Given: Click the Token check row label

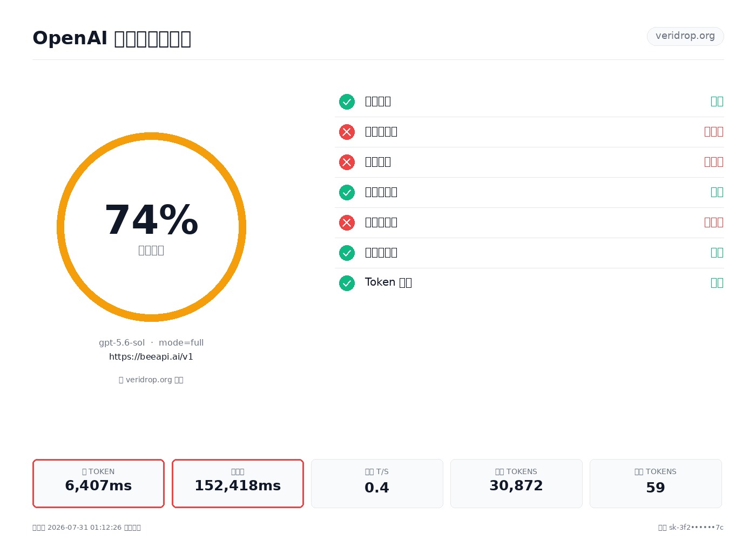Looking at the screenshot, I should [x=388, y=282].
